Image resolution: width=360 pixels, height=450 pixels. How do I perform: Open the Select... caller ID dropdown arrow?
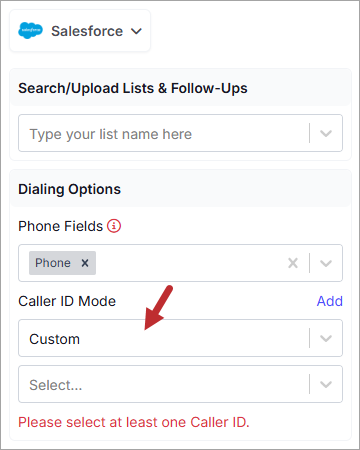tap(326, 384)
